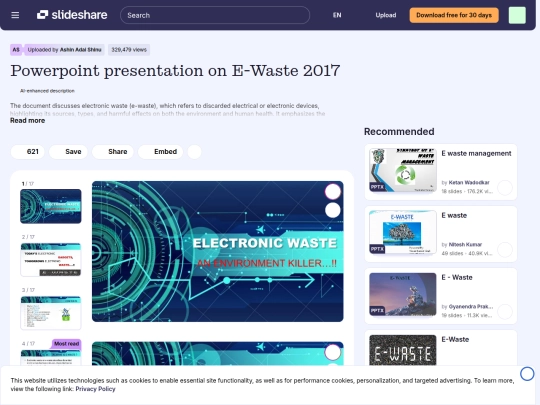Save this presentation
The height and width of the screenshot is (405, 540).
(x=68, y=152)
